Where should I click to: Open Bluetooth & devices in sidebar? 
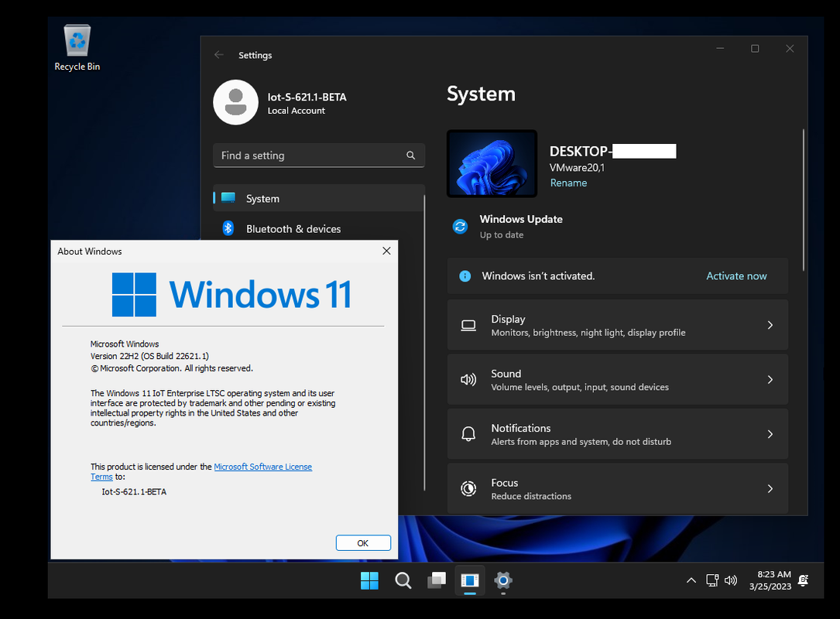(319, 229)
